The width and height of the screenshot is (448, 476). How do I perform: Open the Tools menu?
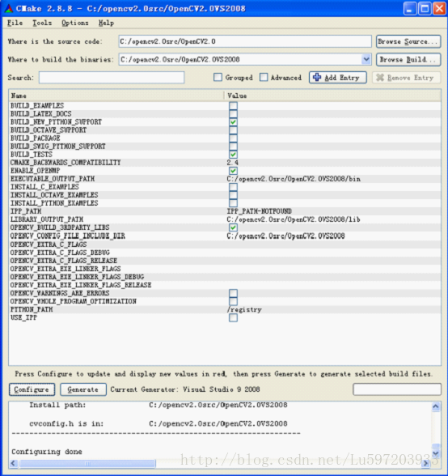tap(42, 23)
